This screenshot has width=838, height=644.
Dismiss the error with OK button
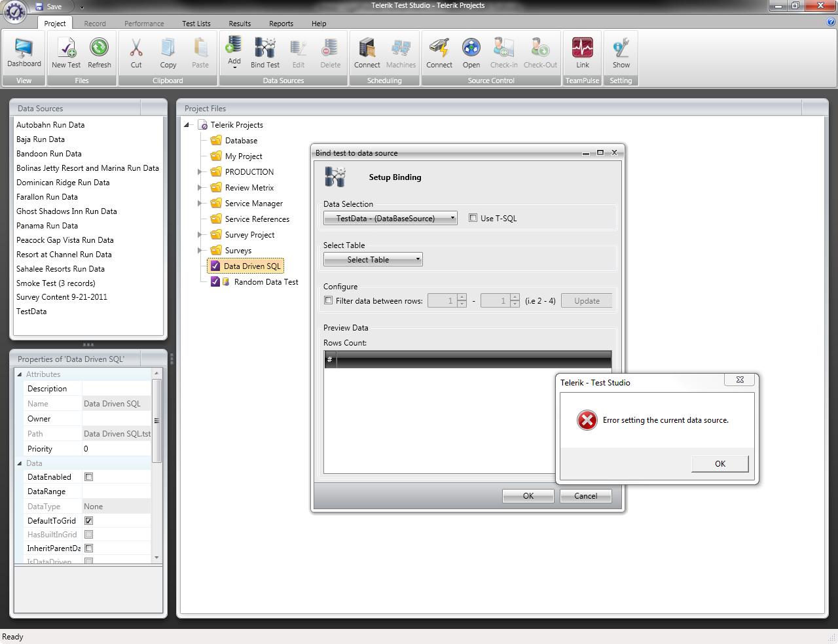pos(720,463)
